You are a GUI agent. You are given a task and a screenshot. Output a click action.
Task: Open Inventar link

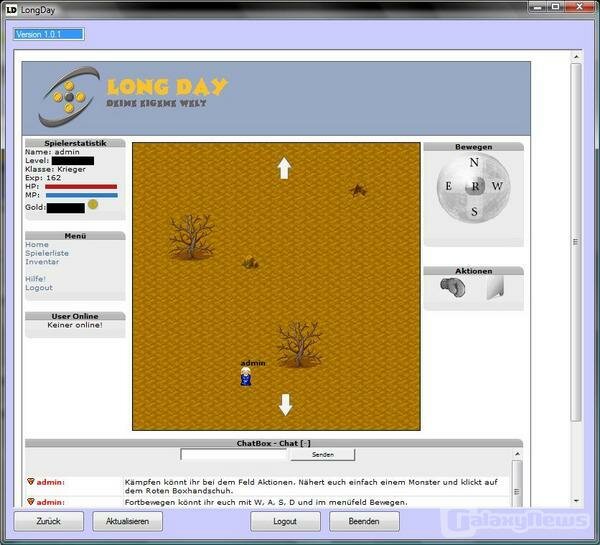point(42,262)
